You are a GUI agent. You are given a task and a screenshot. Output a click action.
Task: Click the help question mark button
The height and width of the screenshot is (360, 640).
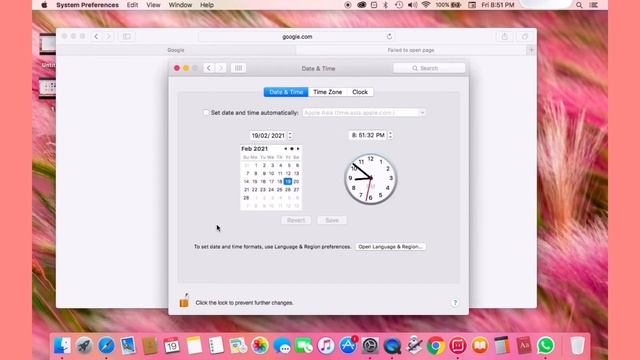pos(455,302)
